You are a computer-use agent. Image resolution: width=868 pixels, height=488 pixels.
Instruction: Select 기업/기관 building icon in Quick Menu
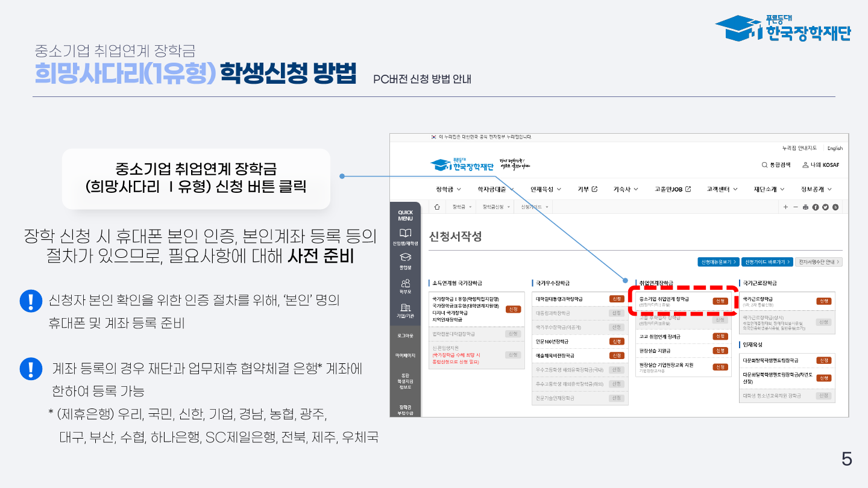[x=406, y=308]
